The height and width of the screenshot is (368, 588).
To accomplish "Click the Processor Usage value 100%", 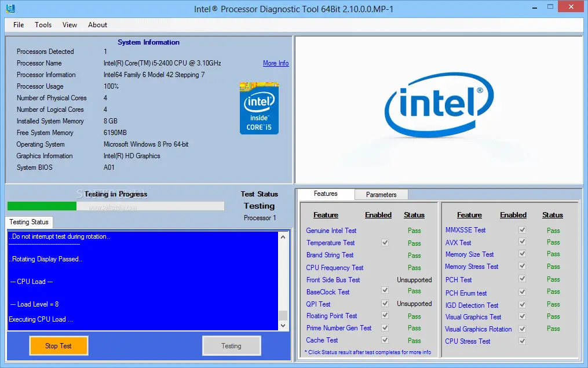I will (111, 86).
